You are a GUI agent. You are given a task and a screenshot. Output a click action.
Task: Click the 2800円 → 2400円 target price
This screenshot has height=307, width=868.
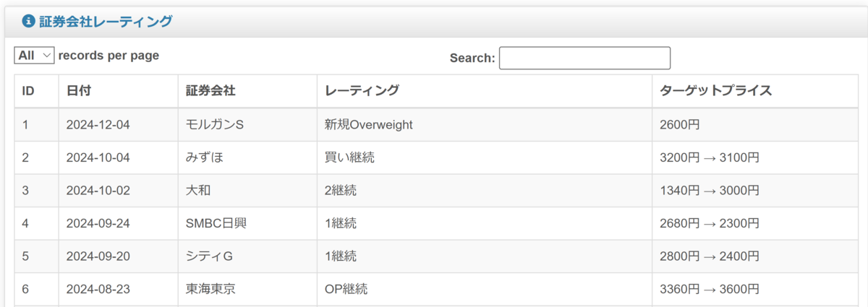click(710, 256)
